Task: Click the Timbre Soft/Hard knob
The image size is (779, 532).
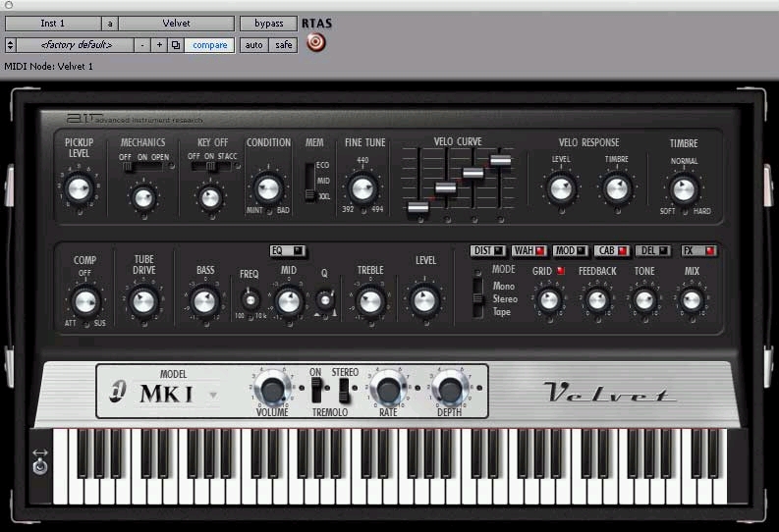Action: (x=684, y=189)
